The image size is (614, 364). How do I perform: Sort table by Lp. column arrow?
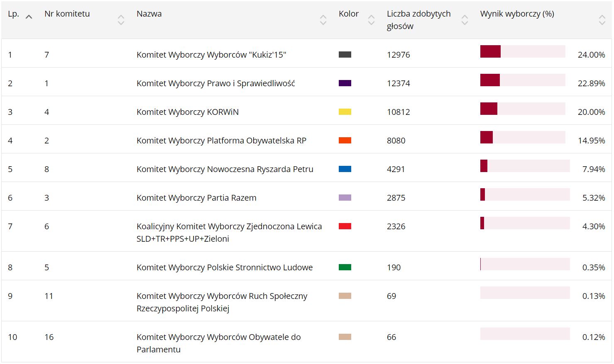(29, 17)
